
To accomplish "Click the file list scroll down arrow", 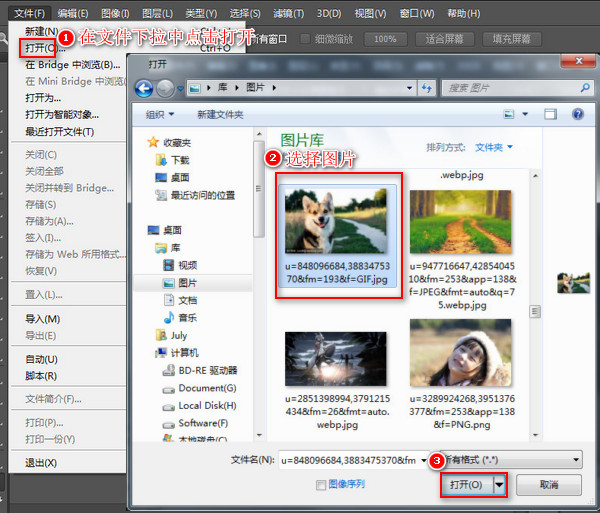I will tap(535, 435).
